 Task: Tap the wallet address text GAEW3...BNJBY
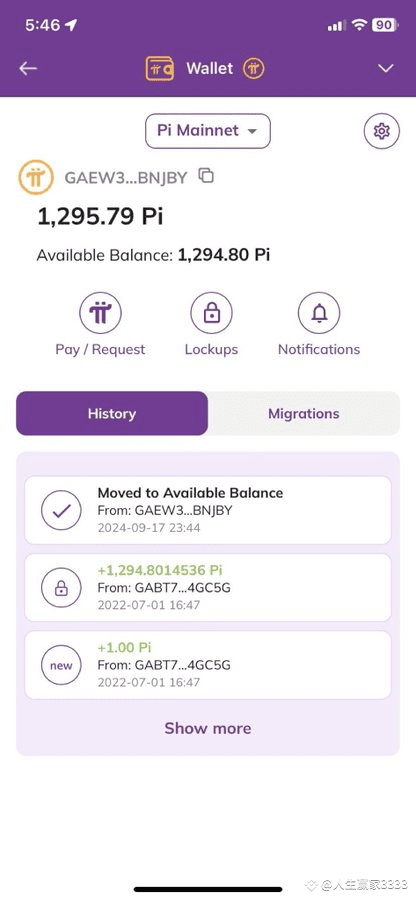pos(126,177)
